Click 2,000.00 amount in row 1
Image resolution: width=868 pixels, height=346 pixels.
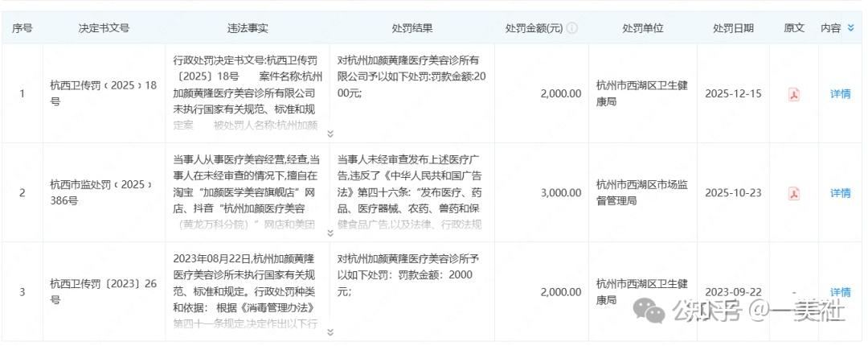[x=561, y=93]
